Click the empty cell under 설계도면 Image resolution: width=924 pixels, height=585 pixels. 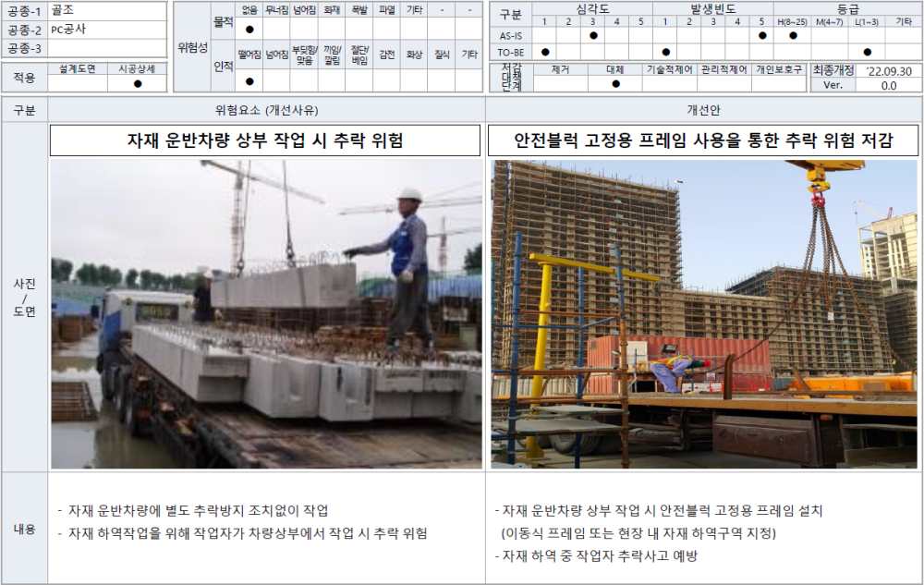tap(78, 84)
